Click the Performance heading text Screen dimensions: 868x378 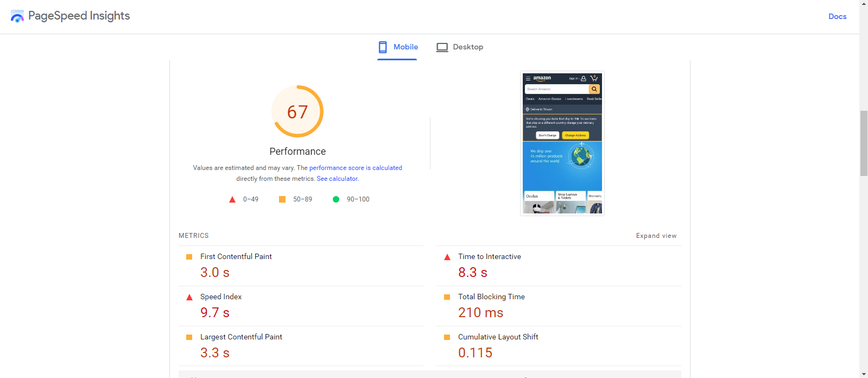tap(297, 152)
